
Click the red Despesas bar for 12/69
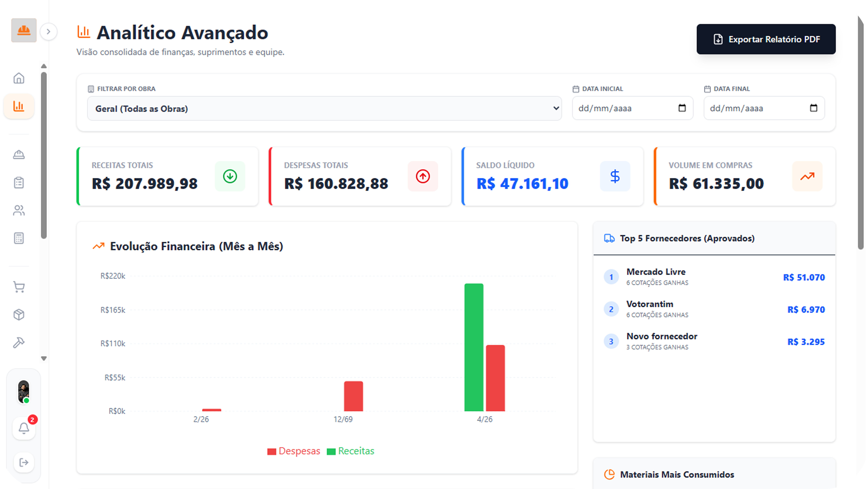pos(353,396)
